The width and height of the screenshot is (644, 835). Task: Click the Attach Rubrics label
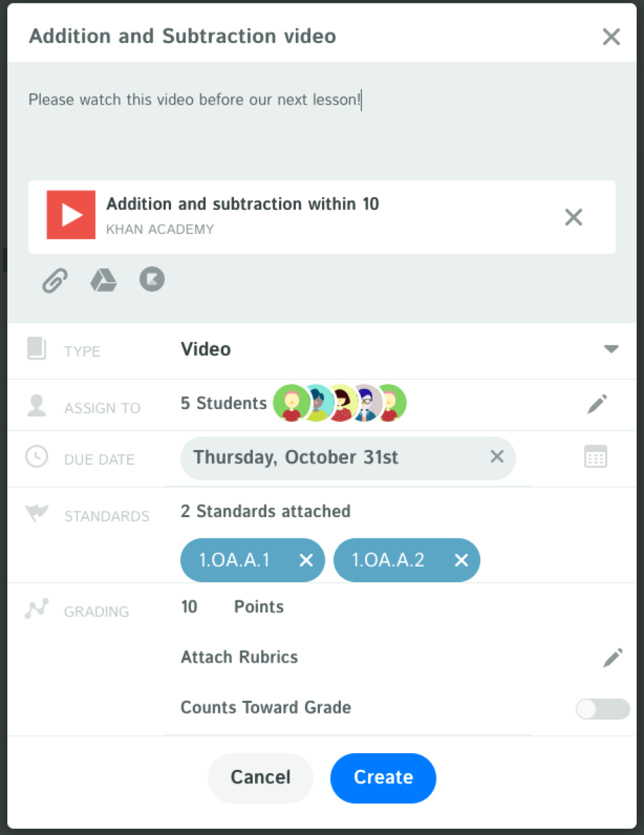coord(239,657)
